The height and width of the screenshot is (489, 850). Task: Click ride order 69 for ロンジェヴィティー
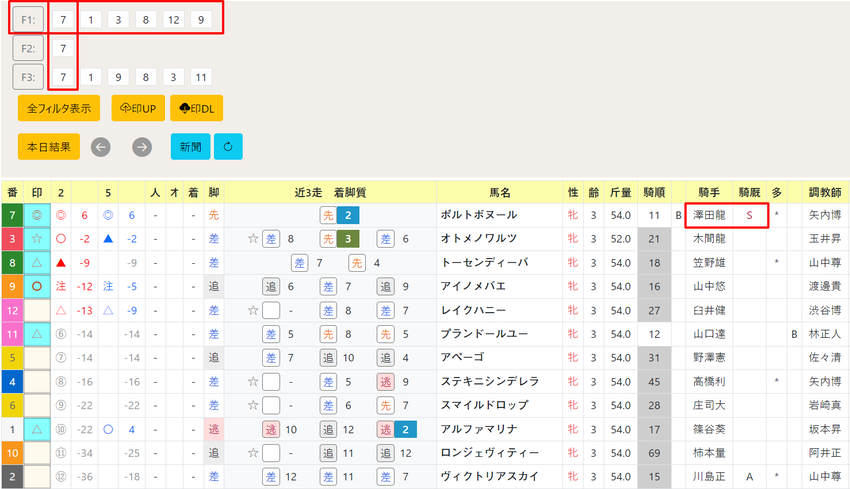coord(654,453)
